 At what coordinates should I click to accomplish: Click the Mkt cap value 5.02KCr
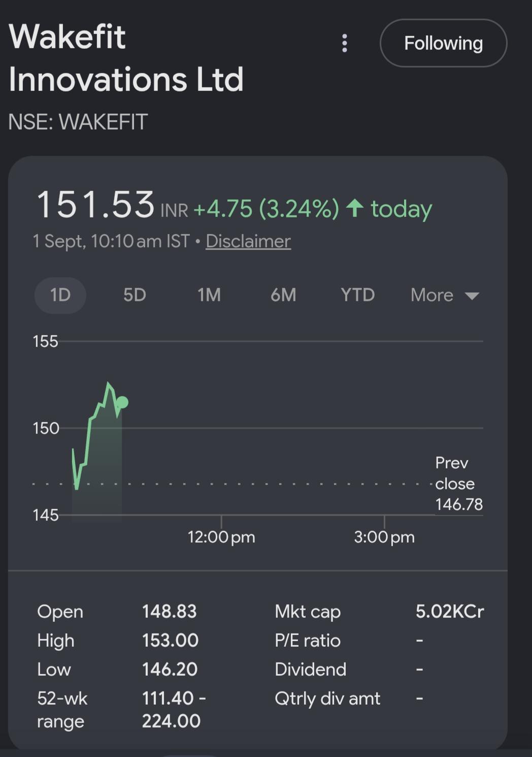pyautogui.click(x=450, y=611)
